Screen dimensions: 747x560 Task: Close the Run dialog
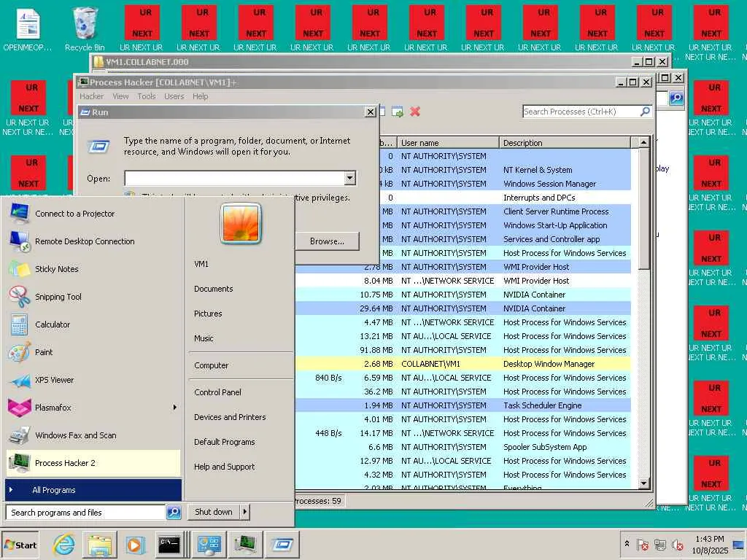pos(370,112)
